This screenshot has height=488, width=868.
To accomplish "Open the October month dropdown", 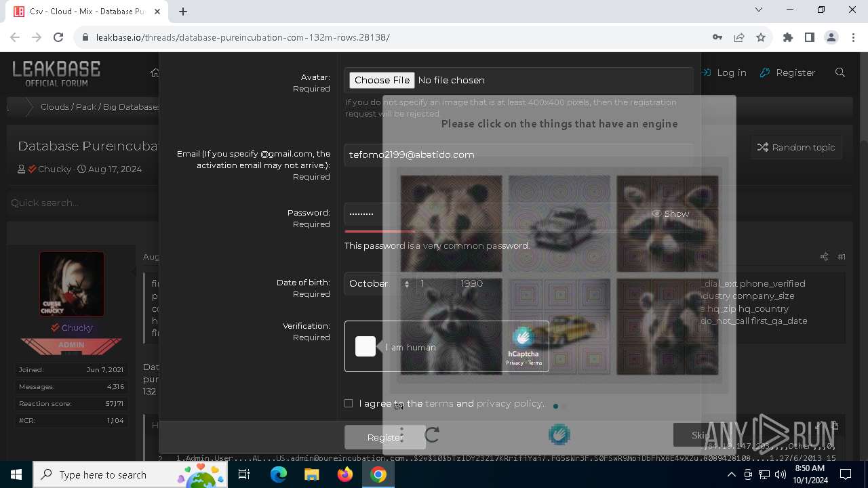I will click(380, 283).
